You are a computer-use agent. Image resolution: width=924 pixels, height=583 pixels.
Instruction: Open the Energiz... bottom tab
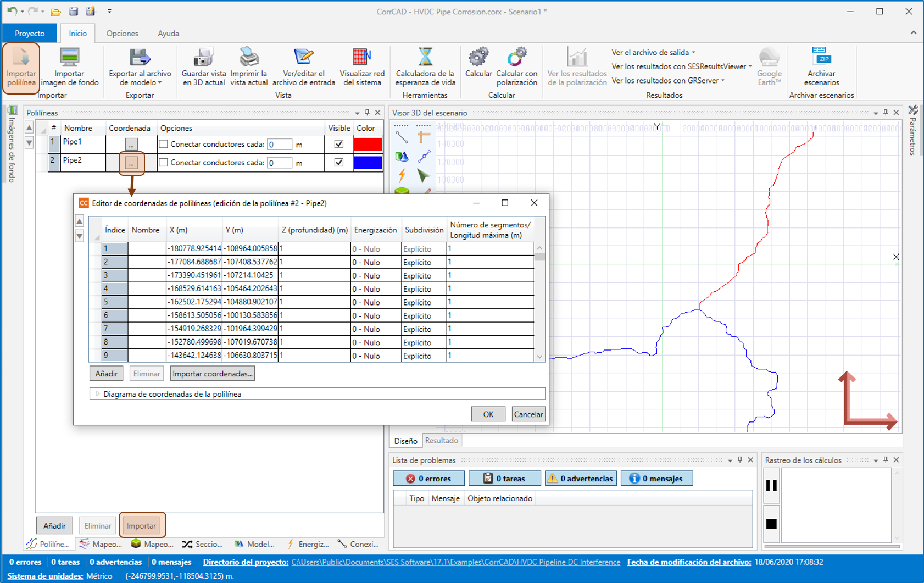point(308,544)
